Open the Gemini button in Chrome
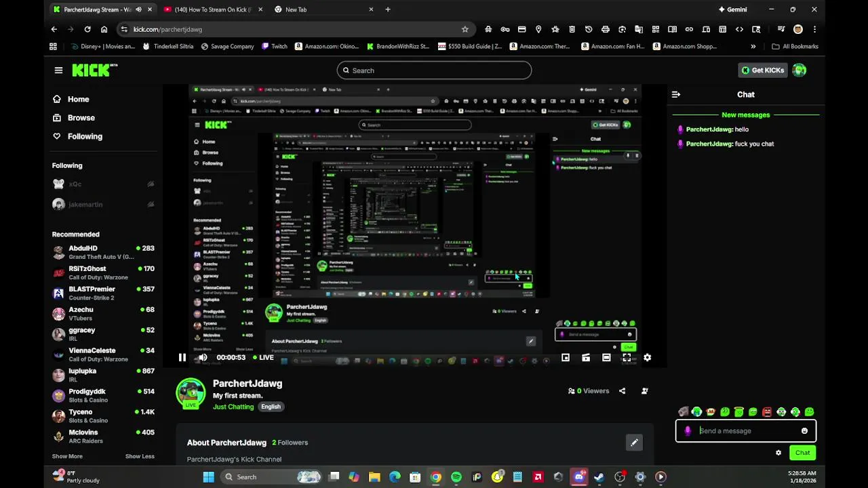Viewport: 868px width, 488px height. click(x=733, y=9)
